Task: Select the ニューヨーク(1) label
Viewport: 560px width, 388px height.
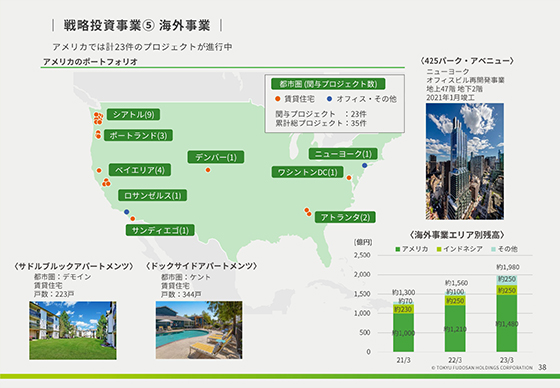Action: point(343,154)
